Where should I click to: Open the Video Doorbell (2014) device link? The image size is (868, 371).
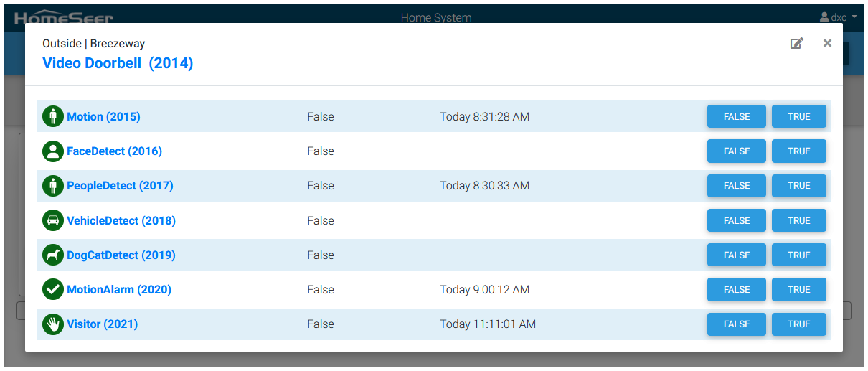coord(118,63)
